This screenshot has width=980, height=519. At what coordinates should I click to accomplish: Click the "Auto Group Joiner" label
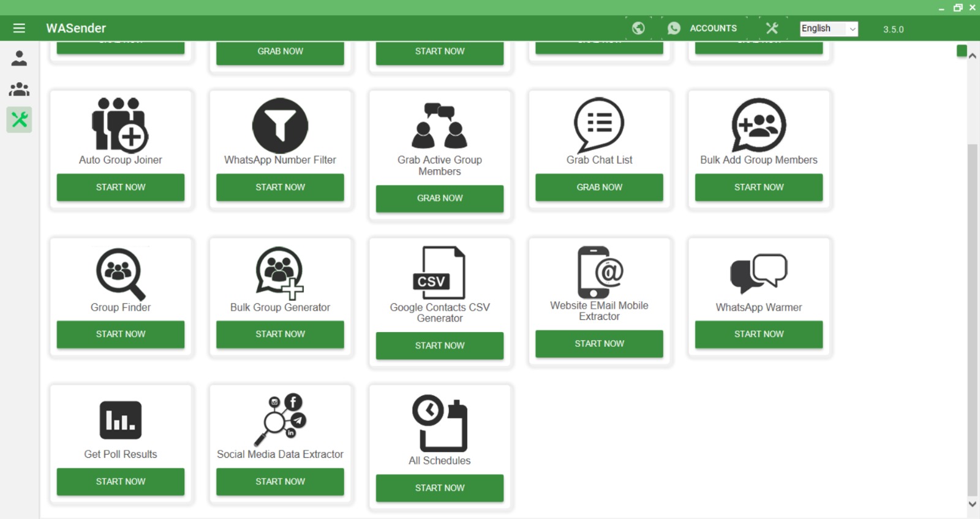[x=121, y=160]
